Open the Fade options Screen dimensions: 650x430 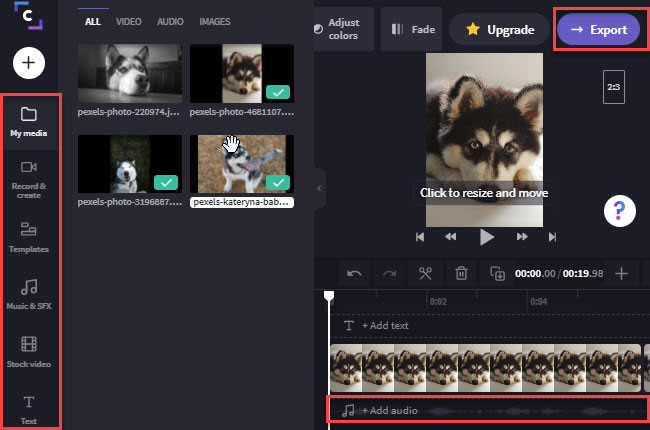point(412,30)
